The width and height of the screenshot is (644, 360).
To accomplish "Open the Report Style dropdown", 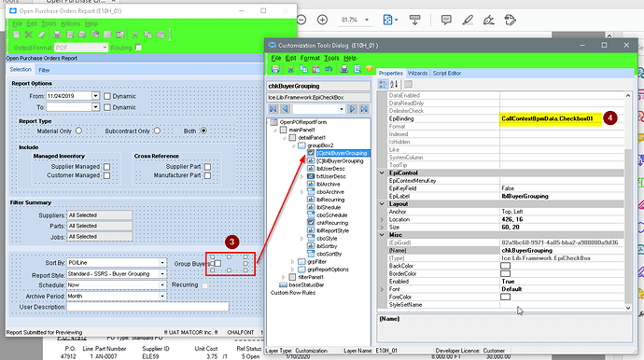I will pos(162,274).
